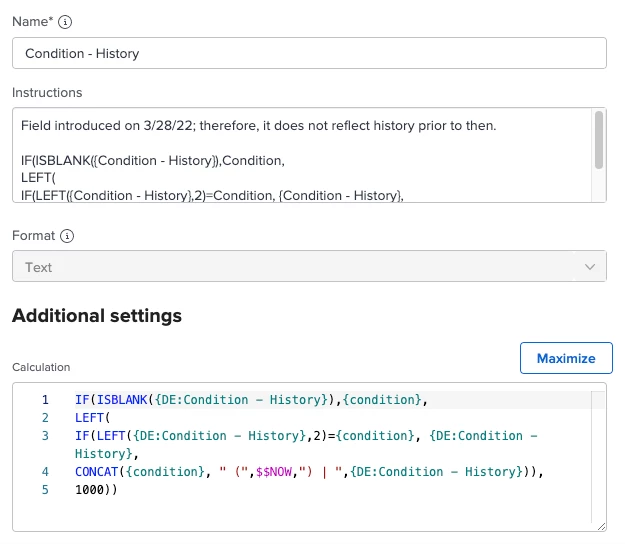Click line number 5 in Calculation editor
Screen dimensions: 625x544
(x=45, y=490)
